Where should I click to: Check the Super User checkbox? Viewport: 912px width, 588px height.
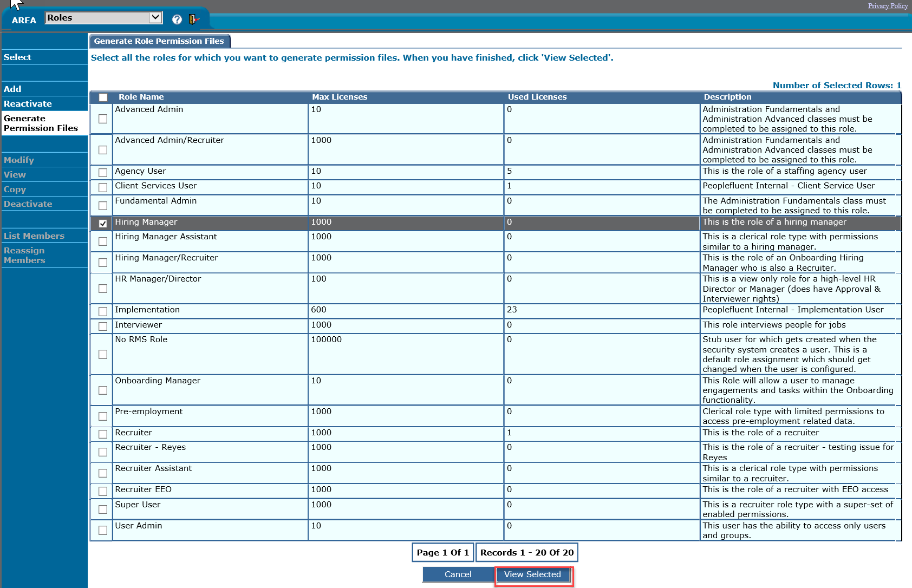103,509
